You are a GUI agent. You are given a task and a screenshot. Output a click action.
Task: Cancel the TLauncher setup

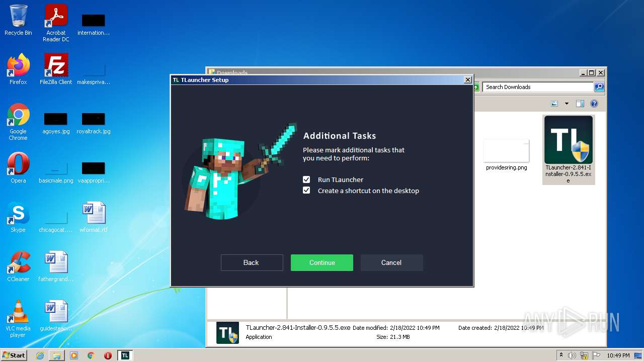[391, 262]
